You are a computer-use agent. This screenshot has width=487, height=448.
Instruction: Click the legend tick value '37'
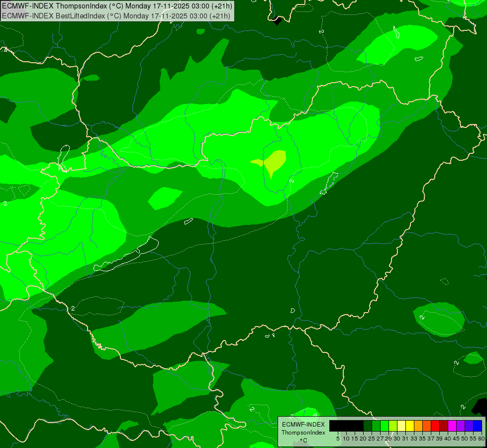click(x=431, y=439)
